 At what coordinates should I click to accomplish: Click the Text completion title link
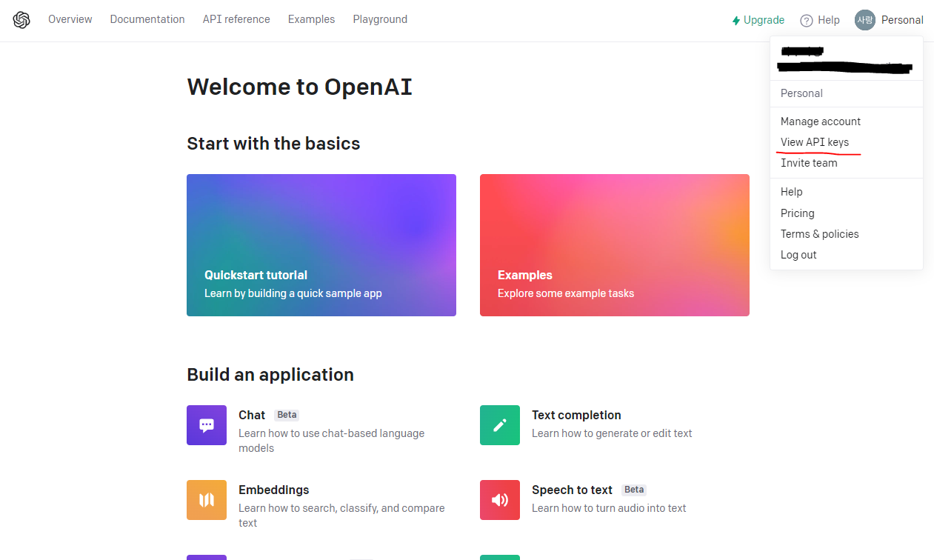click(x=576, y=415)
